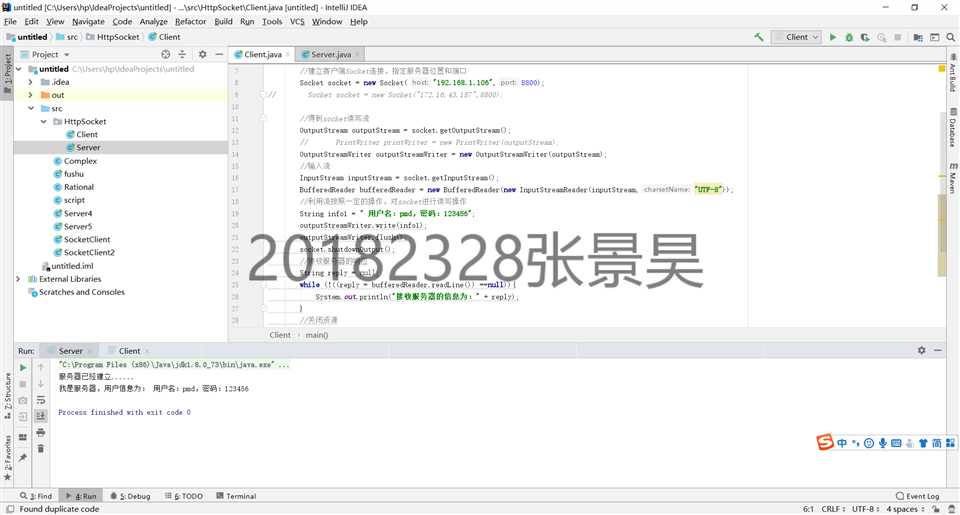Open Project panel settings gear

[x=203, y=54]
